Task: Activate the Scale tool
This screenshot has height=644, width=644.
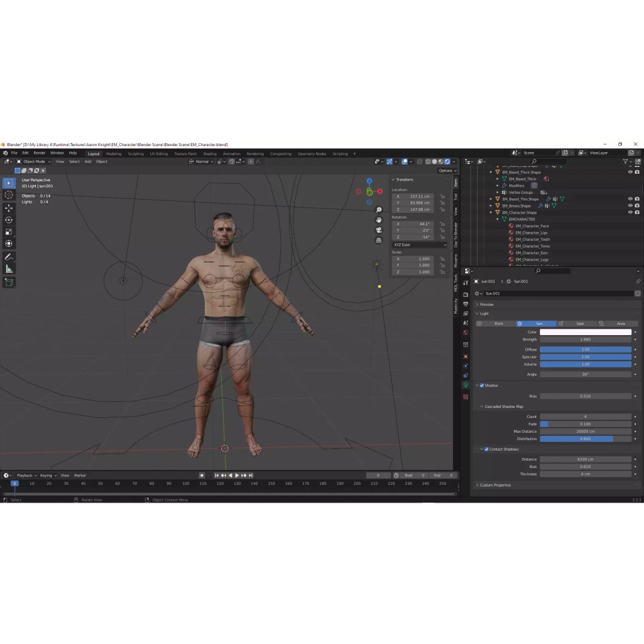Action: (x=8, y=232)
